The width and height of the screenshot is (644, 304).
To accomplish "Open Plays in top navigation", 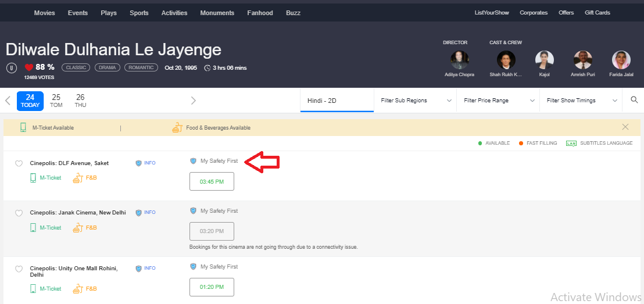I will coord(109,13).
